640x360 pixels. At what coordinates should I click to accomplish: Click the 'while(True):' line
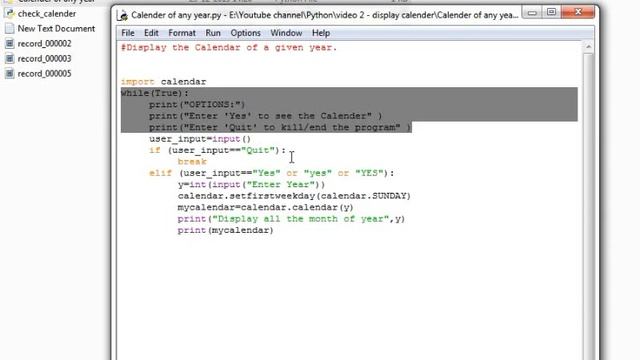pos(155,93)
